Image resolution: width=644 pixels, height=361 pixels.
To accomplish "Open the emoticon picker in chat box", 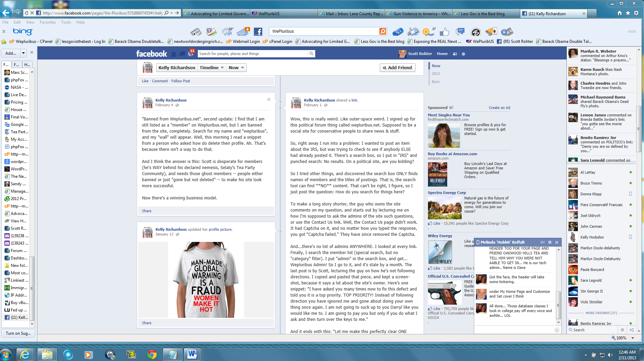I will (557, 330).
